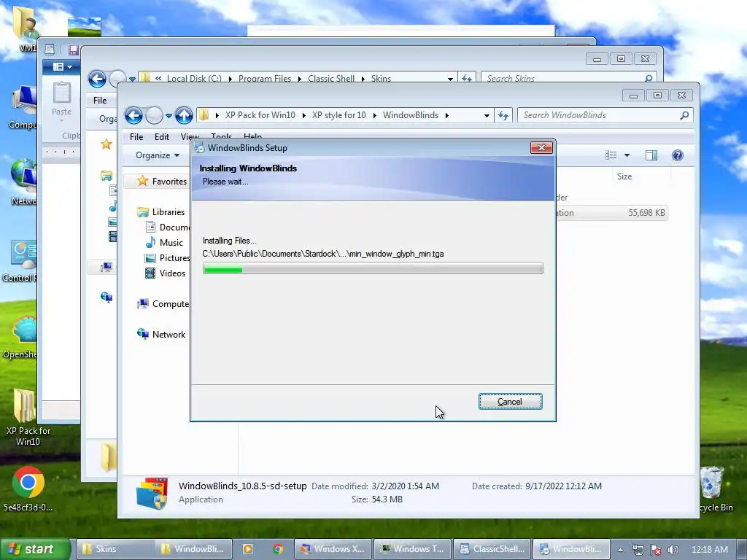Click the Save icon in the WordPad quick access toolbar
The width and height of the screenshot is (747, 560).
tap(74, 50)
